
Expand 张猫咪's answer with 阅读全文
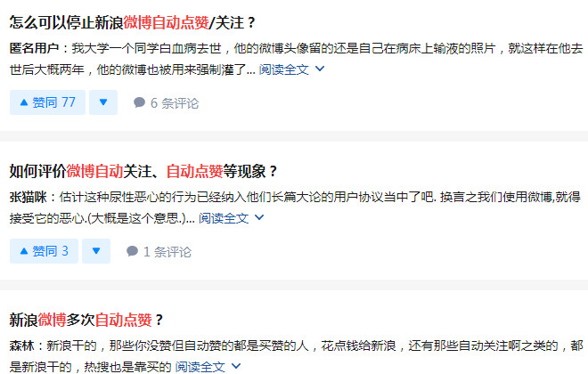(x=224, y=218)
